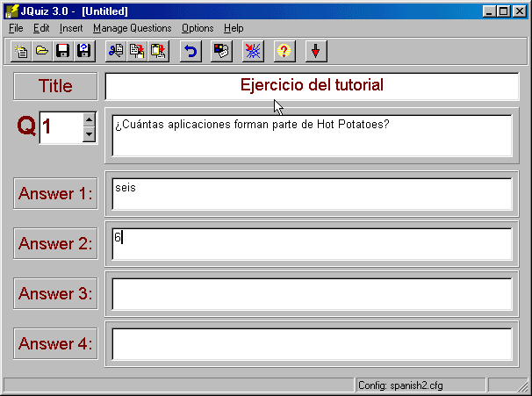Copy text with the toolbar copy icon

click(x=137, y=51)
